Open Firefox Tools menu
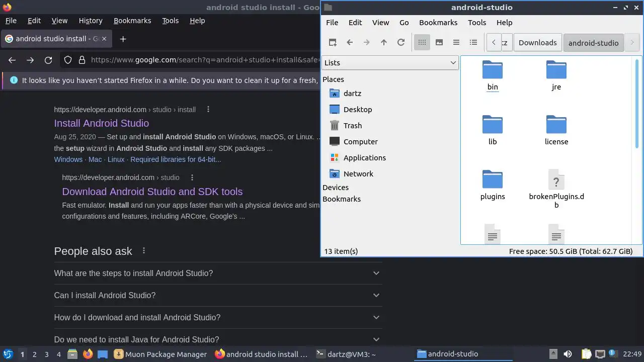This screenshot has width=644, height=362. (x=170, y=21)
